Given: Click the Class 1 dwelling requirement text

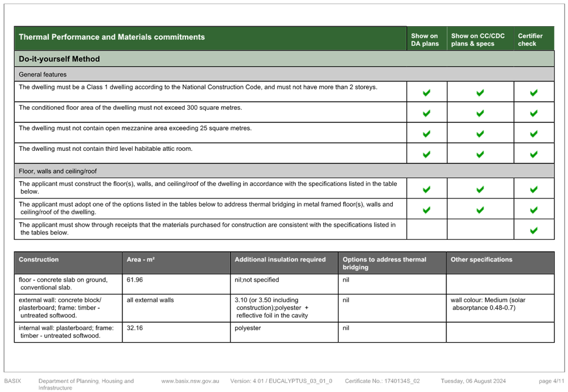Looking at the screenshot, I should (x=198, y=87).
